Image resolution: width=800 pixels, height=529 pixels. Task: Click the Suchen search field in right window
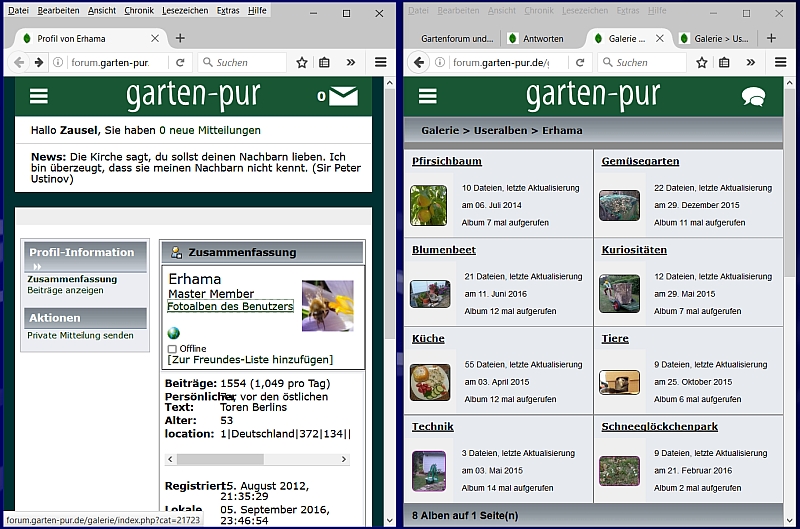641,62
